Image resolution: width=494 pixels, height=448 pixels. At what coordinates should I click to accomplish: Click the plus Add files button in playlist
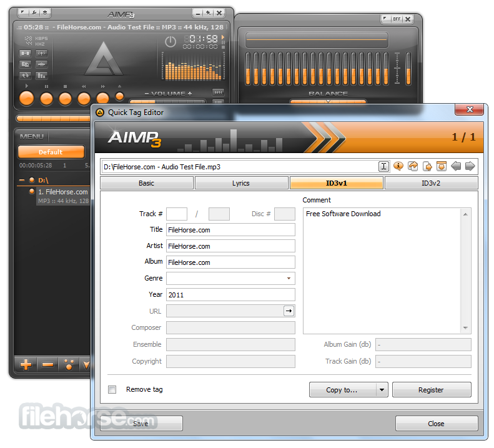coord(26,365)
